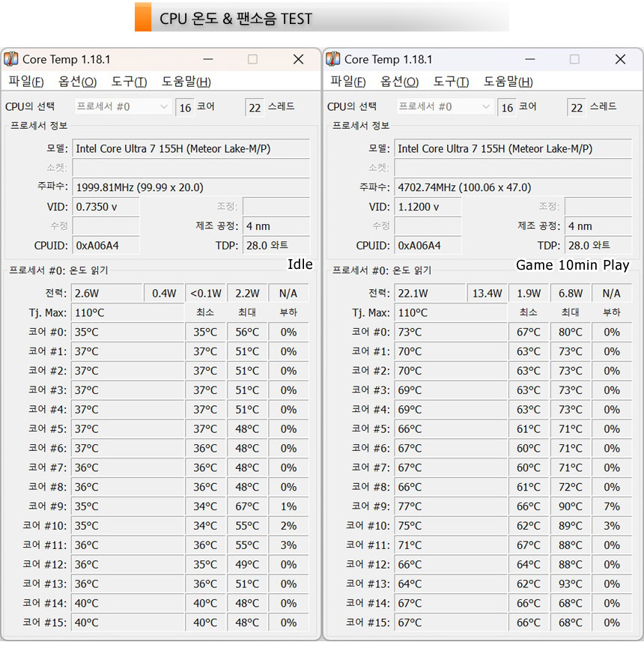This screenshot has width=644, height=645.
Task: Click 16 코어 count box in left window
Action: tap(185, 108)
